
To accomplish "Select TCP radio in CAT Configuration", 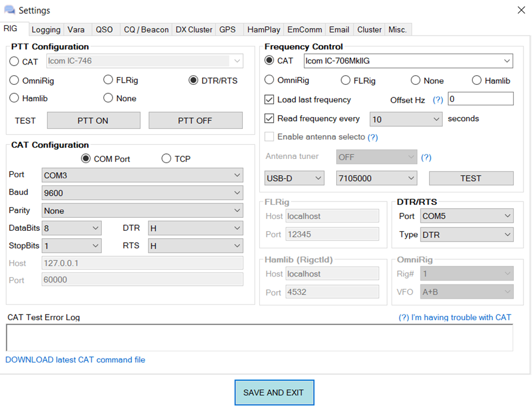I will 166,159.
